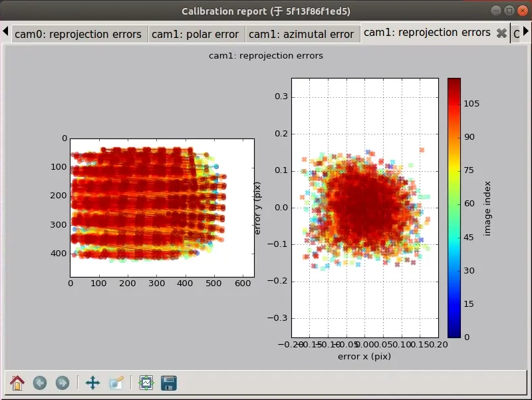Screen dimensions: 532x400
Task: Click the plot title 'cam1: reprojection errors'
Action: click(266, 56)
